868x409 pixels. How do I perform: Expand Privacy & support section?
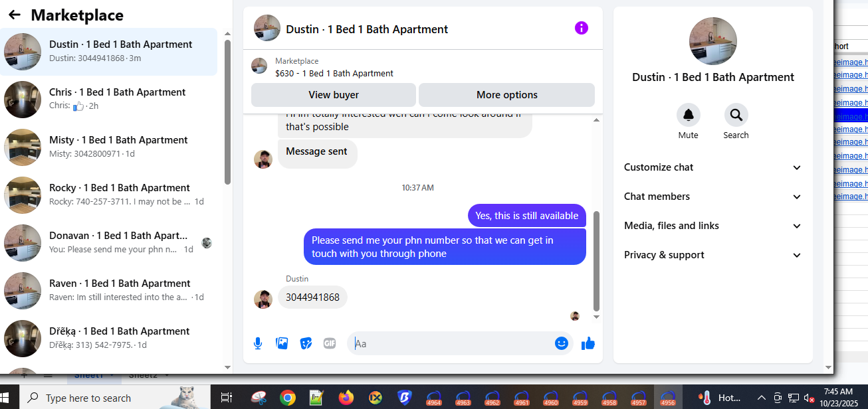(713, 255)
